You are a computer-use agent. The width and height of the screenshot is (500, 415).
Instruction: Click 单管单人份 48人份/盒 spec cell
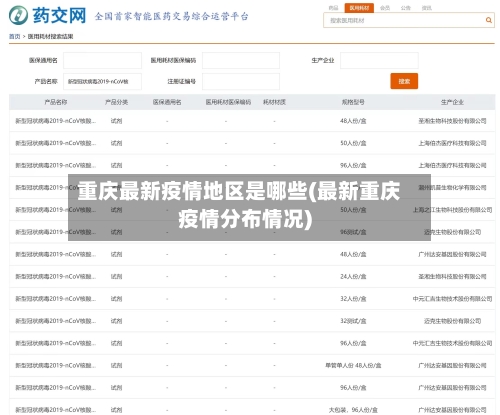click(x=353, y=365)
